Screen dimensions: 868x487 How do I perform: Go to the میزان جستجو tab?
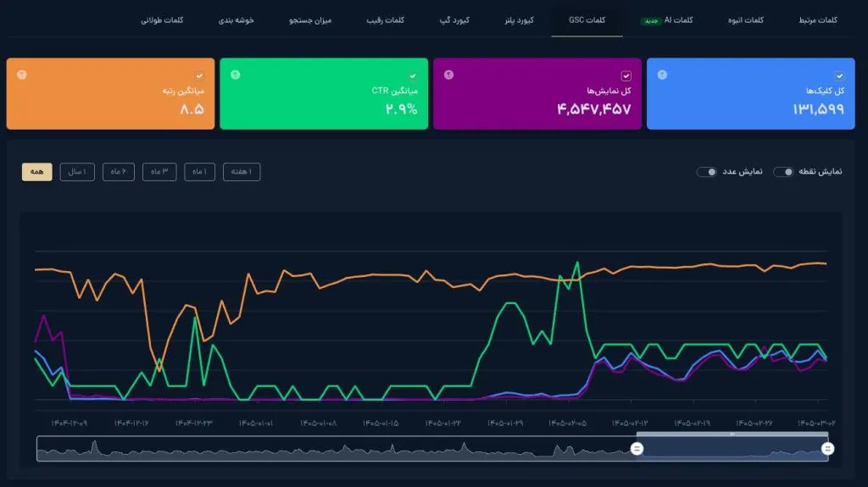pos(310,20)
